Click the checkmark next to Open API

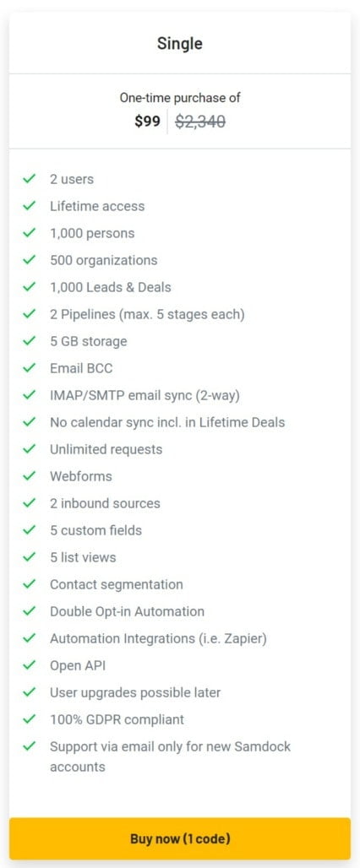(29, 665)
